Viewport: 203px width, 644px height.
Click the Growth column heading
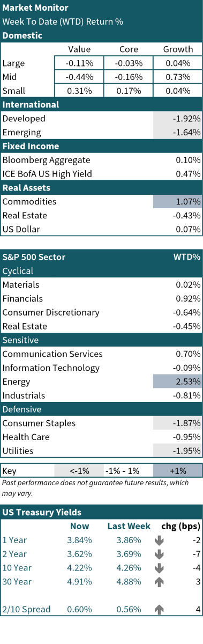(178, 49)
